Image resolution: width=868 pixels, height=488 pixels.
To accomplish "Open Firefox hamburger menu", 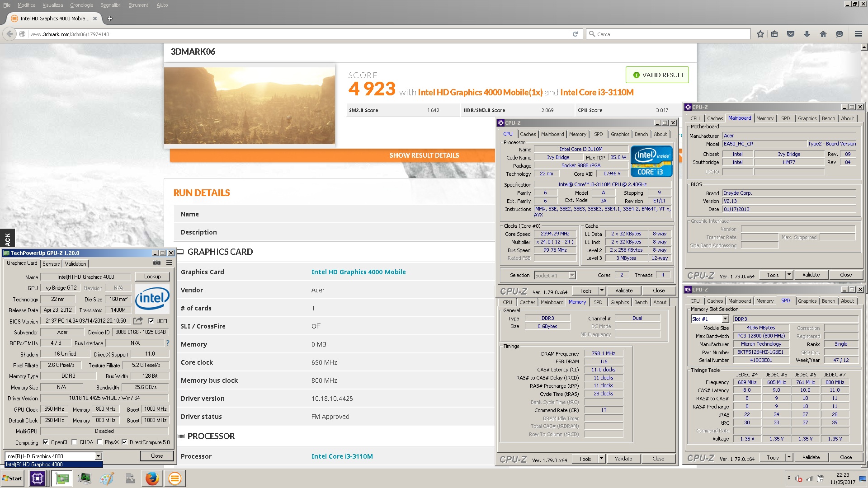I will click(x=859, y=34).
